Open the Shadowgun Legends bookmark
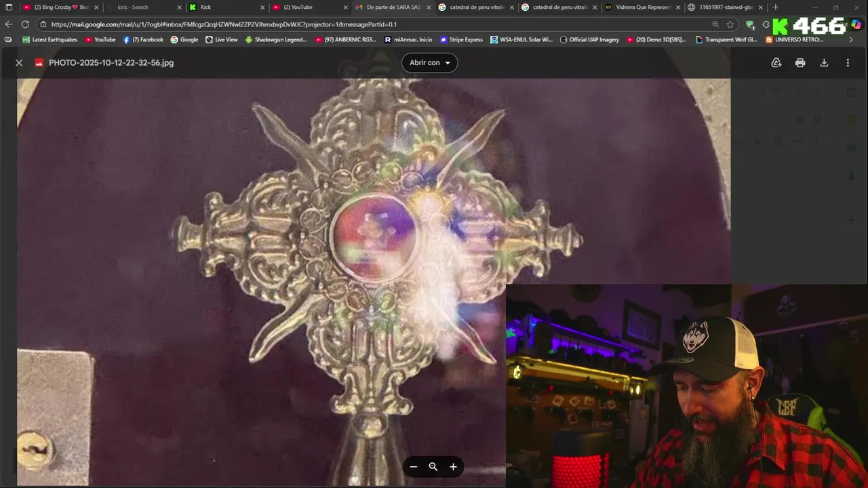Viewport: 868px width, 488px height. 276,39
